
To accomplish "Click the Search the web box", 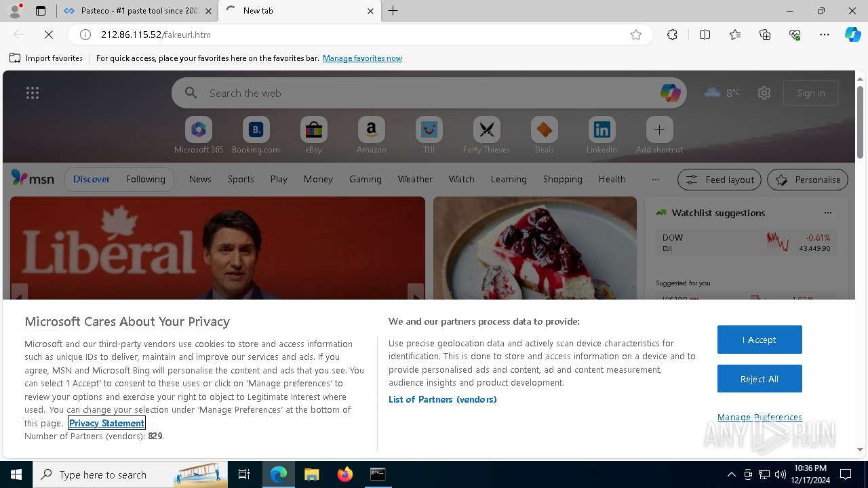I will pyautogui.click(x=429, y=93).
